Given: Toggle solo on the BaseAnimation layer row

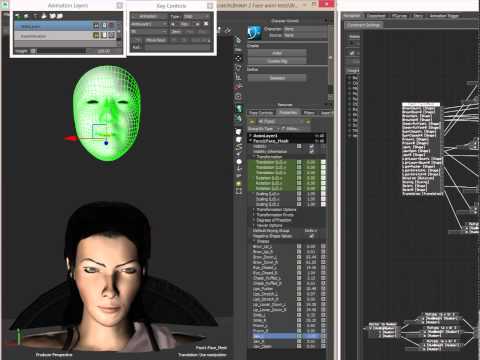Looking at the screenshot, I should (96, 35).
